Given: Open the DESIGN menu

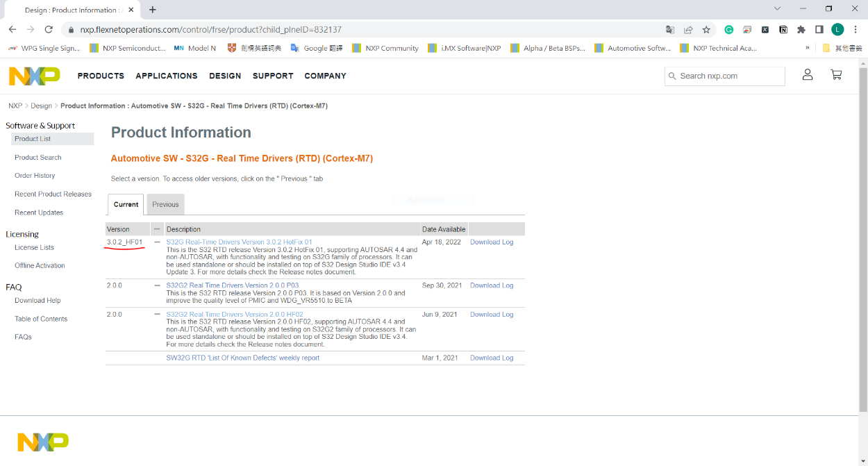Looking at the screenshot, I should [x=225, y=76].
